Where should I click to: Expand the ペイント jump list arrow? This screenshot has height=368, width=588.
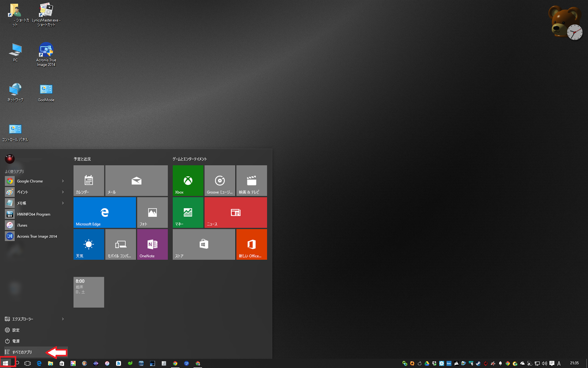point(63,192)
